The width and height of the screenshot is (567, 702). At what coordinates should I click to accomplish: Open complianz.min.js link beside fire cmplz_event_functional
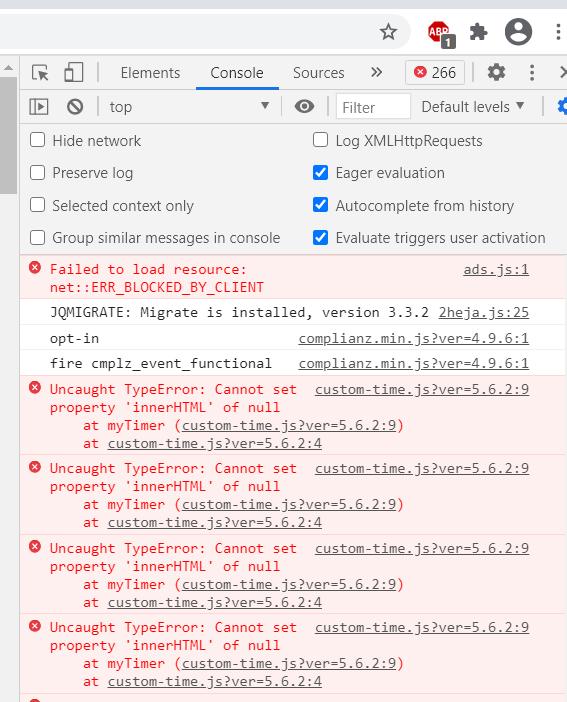(x=413, y=363)
